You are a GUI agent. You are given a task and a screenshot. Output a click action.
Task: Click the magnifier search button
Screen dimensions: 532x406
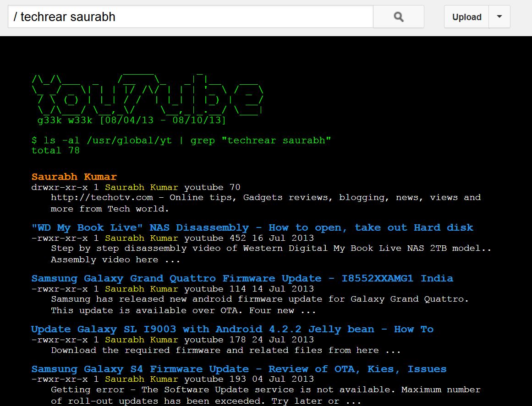398,16
